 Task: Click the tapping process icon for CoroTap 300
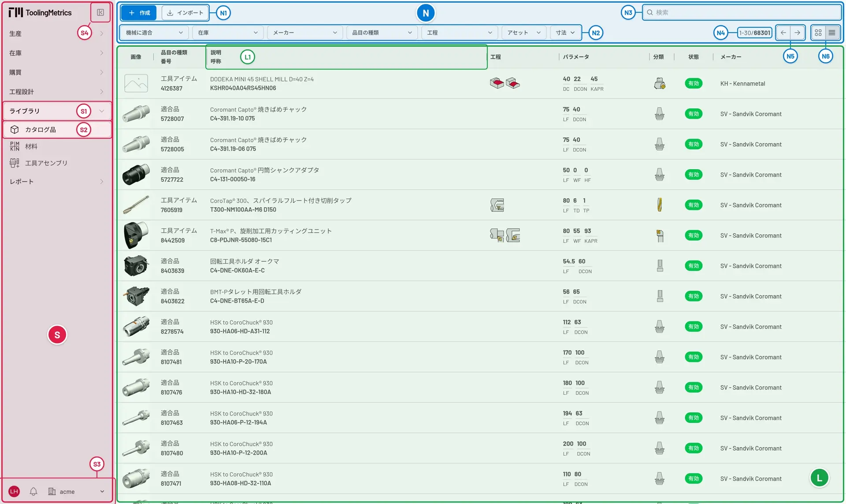tap(497, 205)
